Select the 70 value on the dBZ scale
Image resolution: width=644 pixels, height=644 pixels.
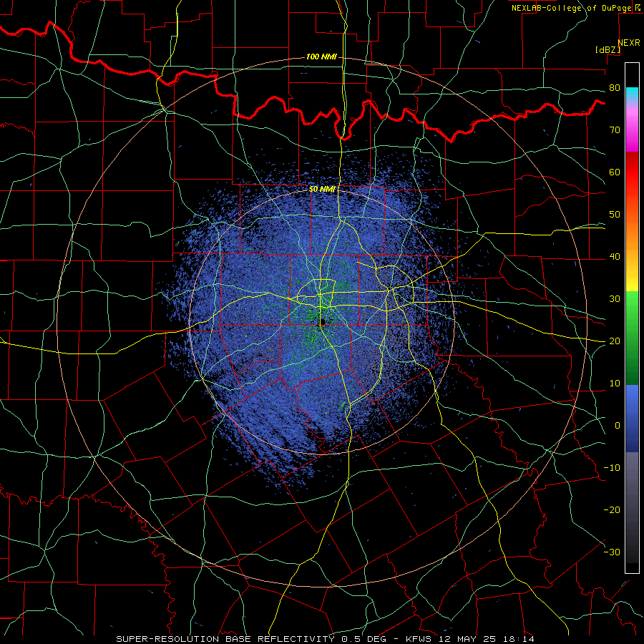[615, 130]
